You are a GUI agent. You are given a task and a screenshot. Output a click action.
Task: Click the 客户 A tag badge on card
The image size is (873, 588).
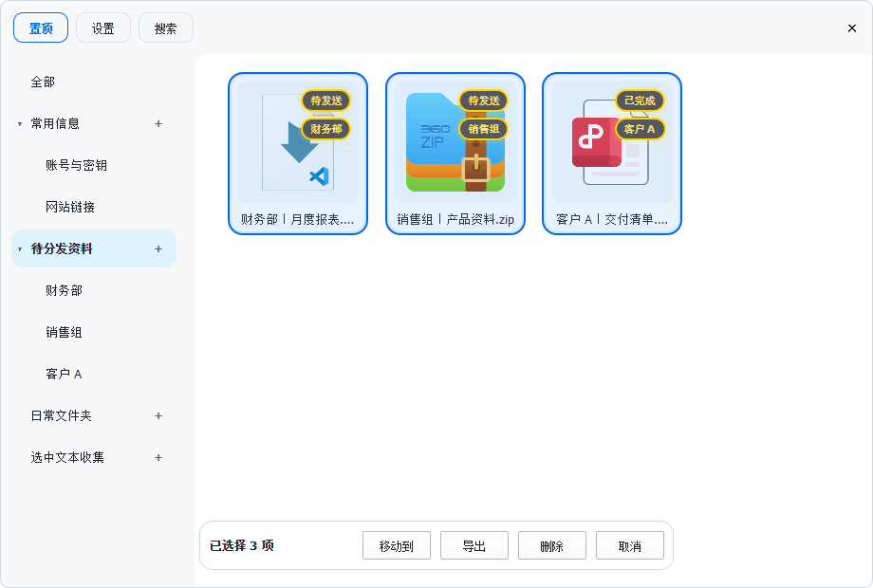point(640,129)
